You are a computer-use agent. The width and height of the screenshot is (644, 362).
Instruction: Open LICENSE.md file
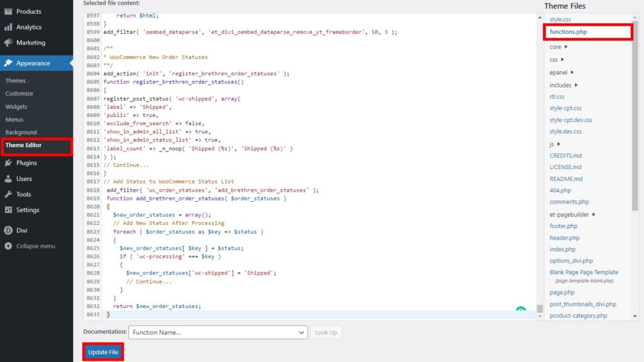(x=565, y=167)
